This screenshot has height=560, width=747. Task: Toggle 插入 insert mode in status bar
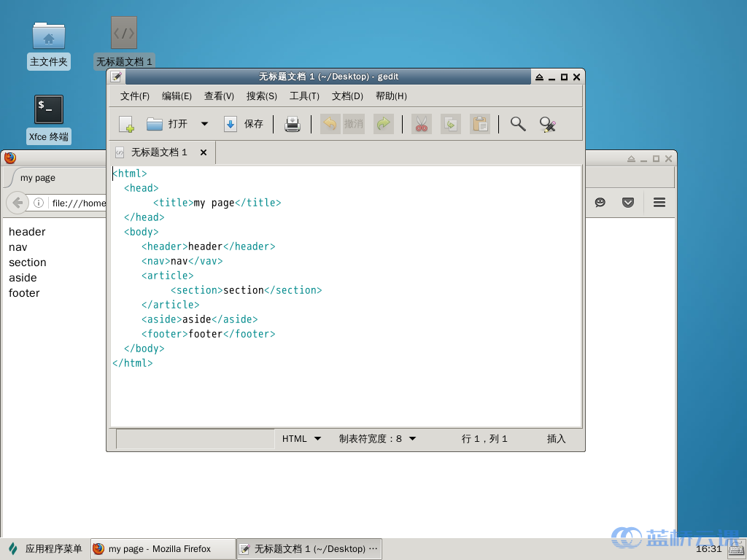[556, 439]
